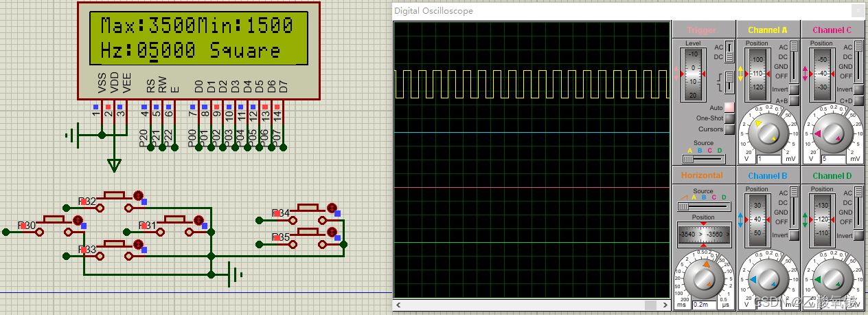Toggle the red latch on button P35

point(332,232)
